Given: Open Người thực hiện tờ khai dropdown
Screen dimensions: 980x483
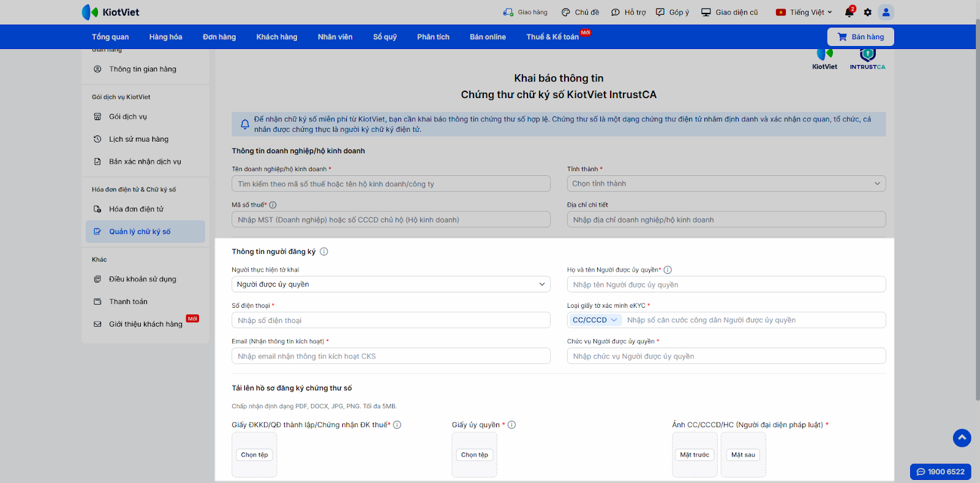Looking at the screenshot, I should coord(391,284).
